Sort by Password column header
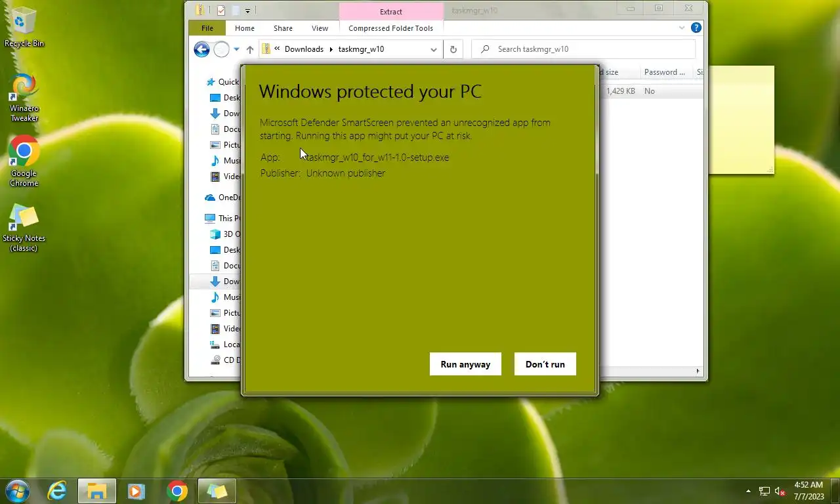The width and height of the screenshot is (840, 504). 665,72
